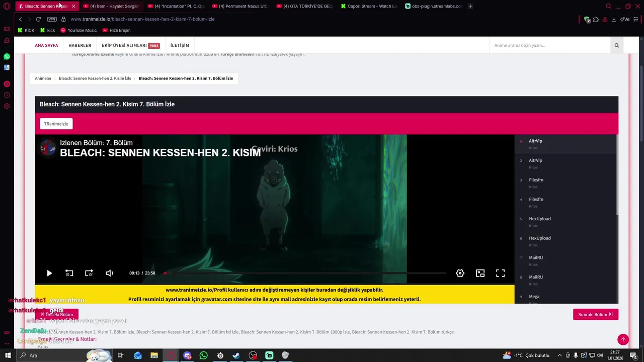
Task: Enter fullscreen on the video player
Action: click(500, 273)
